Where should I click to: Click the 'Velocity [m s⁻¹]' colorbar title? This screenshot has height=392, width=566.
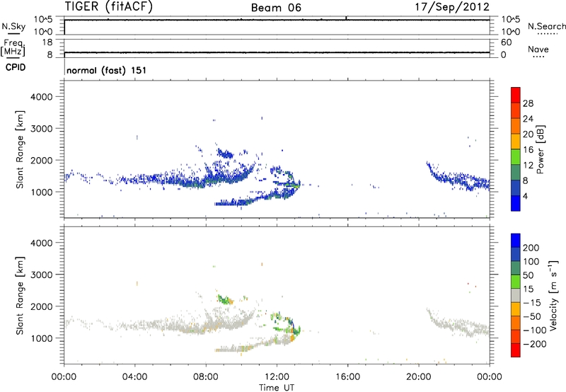tap(553, 295)
